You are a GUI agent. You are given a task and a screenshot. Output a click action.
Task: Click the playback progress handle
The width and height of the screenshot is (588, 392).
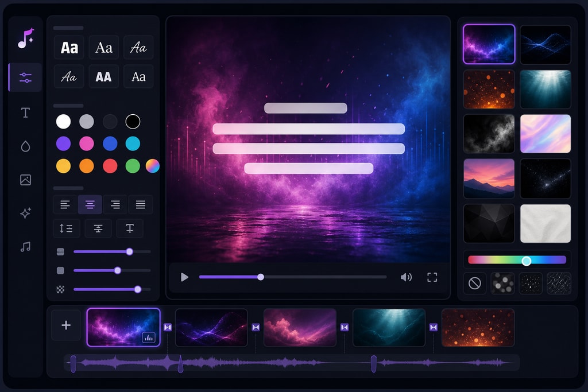pyautogui.click(x=261, y=277)
